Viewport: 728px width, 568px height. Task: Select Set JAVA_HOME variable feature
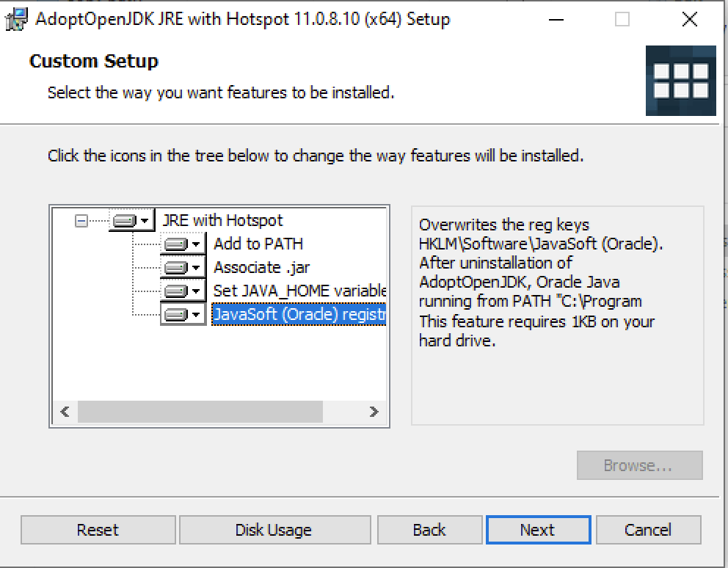pyautogui.click(x=299, y=291)
